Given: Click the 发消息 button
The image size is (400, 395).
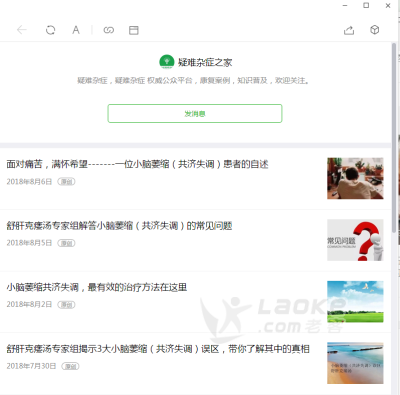Looking at the screenshot, I should (195, 113).
